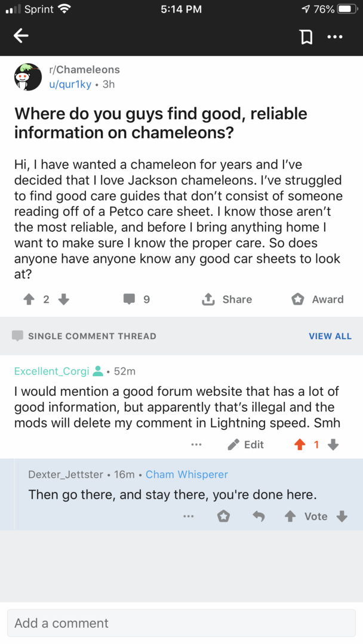Image resolution: width=363 pixels, height=644 pixels.
Task: Upvote the chameleon information post
Action: [x=28, y=299]
